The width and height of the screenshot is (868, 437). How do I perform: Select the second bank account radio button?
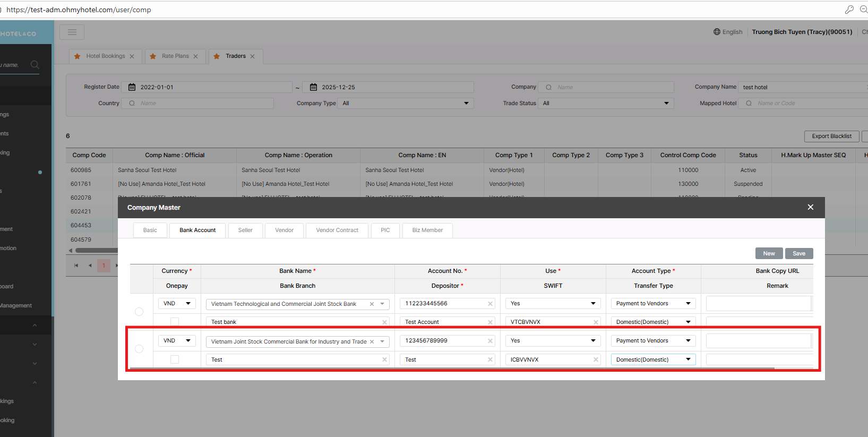tap(139, 349)
